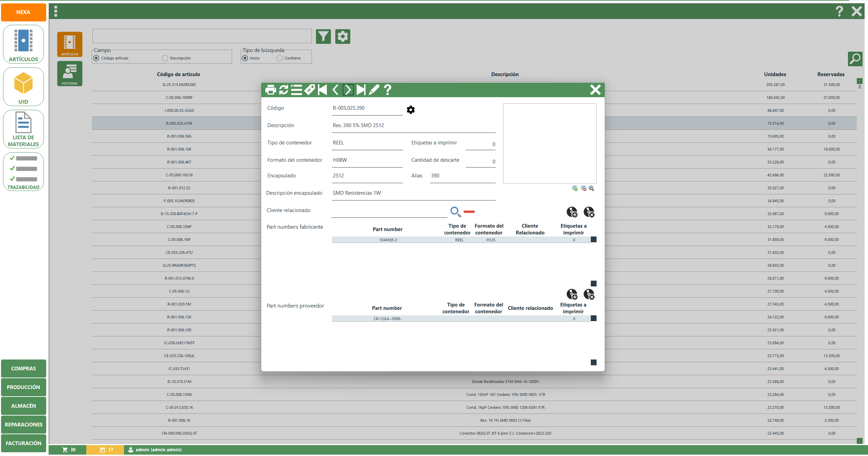Open the Historial panel icon
The image size is (868, 456).
[70, 74]
